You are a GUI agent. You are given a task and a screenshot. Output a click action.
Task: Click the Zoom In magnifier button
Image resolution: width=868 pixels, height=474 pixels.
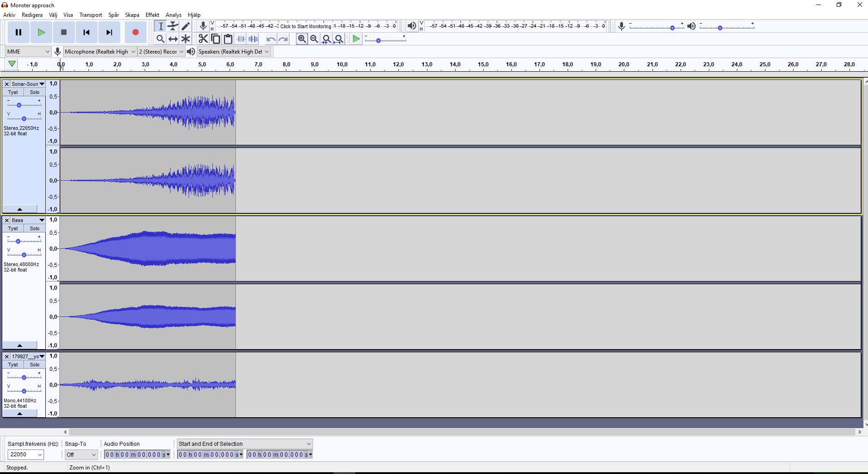coord(302,39)
